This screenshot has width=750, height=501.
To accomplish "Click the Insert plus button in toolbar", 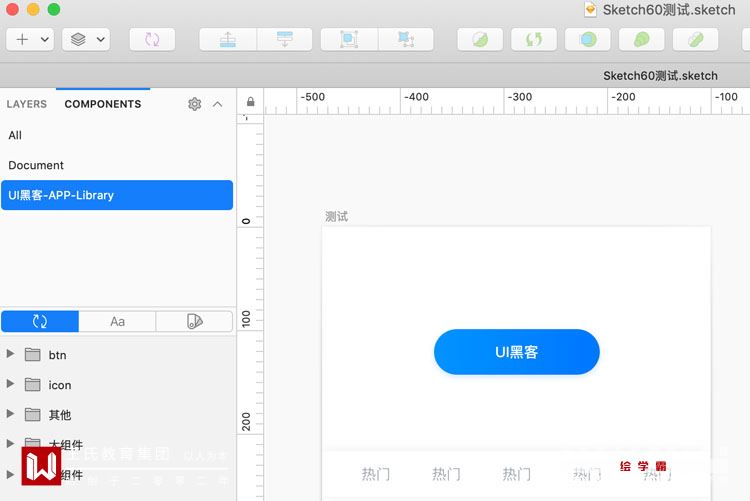I will coord(22,39).
